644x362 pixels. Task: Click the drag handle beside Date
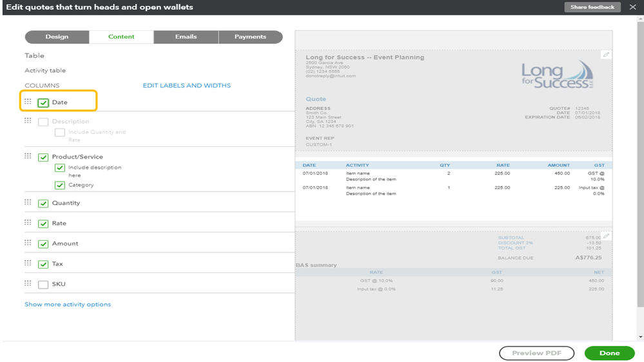click(x=28, y=101)
